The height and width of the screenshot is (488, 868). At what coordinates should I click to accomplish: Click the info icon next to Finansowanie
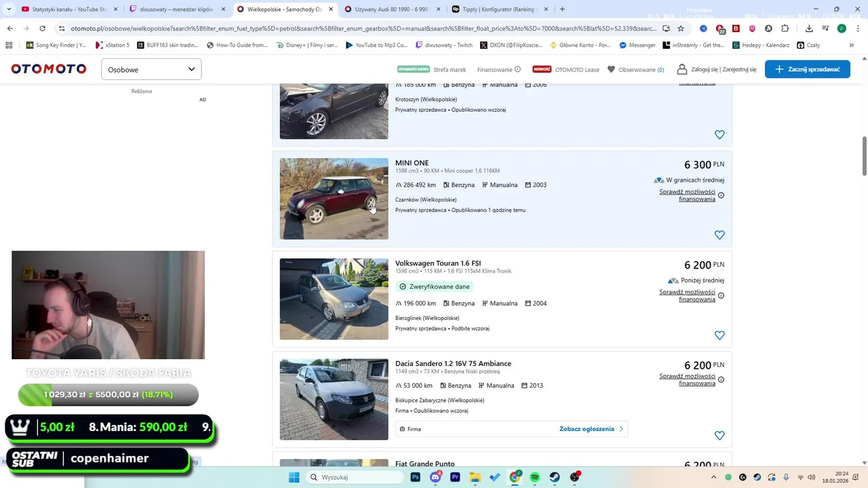(x=517, y=69)
